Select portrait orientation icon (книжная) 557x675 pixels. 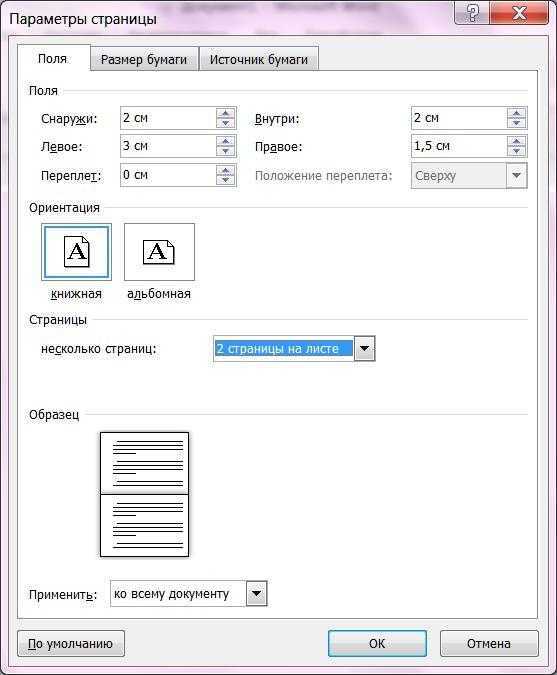[77, 252]
